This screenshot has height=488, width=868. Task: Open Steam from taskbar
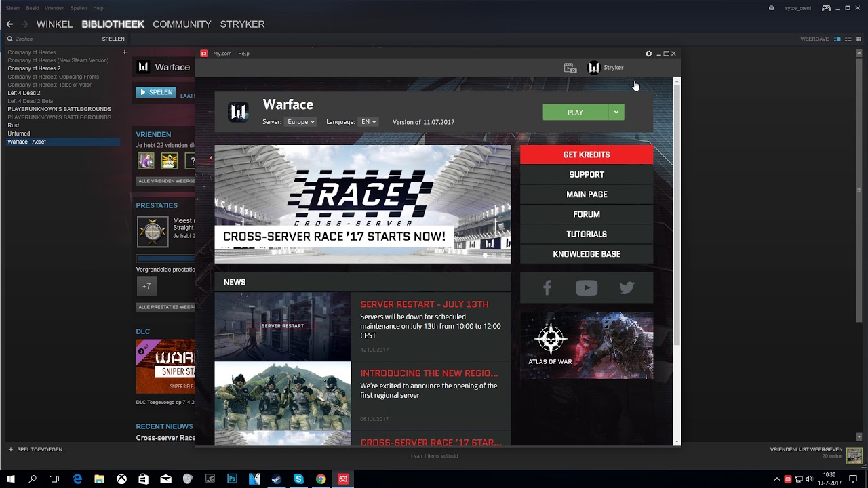pos(276,479)
